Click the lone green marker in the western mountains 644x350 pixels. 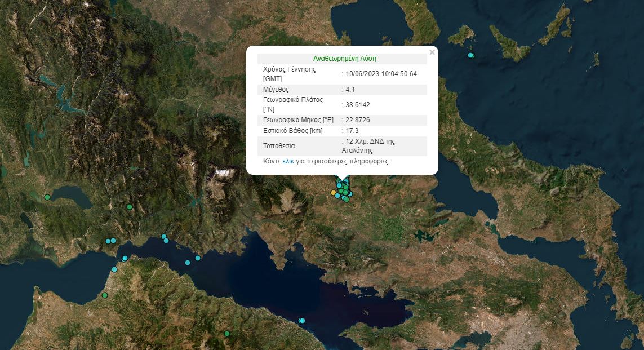(129, 207)
